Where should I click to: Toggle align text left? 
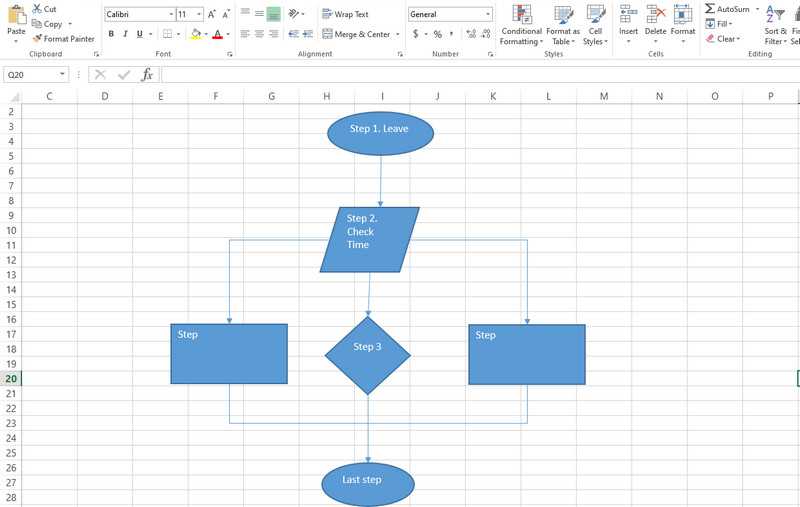(245, 34)
